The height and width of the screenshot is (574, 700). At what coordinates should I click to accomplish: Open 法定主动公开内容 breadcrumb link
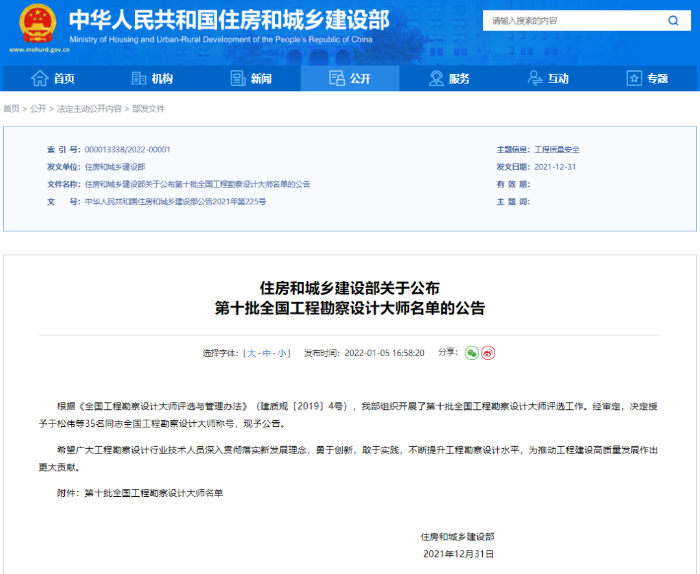coord(89,108)
